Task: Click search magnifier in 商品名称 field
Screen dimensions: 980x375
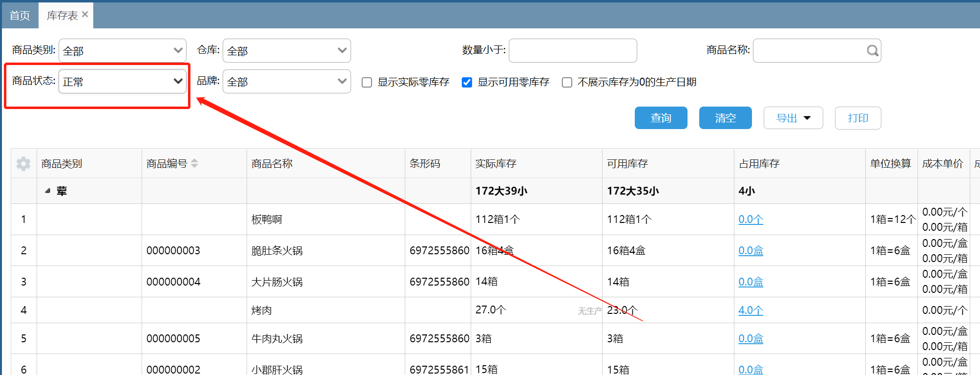Action: [872, 50]
